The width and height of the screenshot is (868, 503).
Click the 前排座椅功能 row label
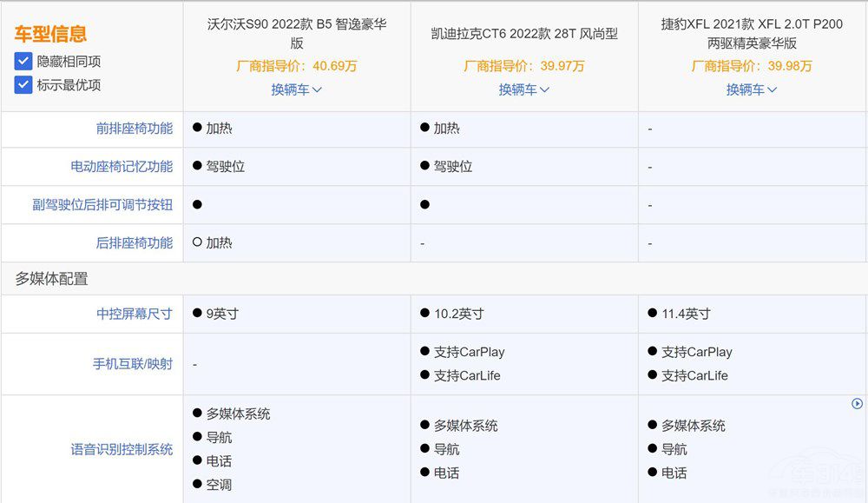click(134, 129)
